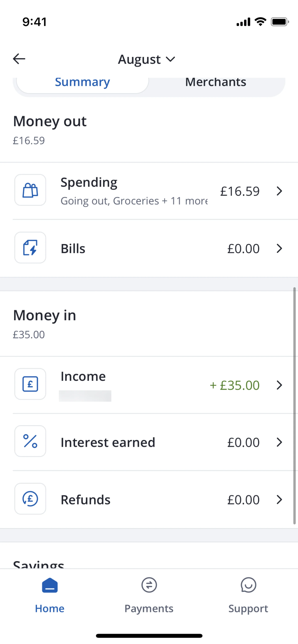This screenshot has width=298, height=644.
Task: Tap the Refunds circular pound icon
Action: pos(30,499)
